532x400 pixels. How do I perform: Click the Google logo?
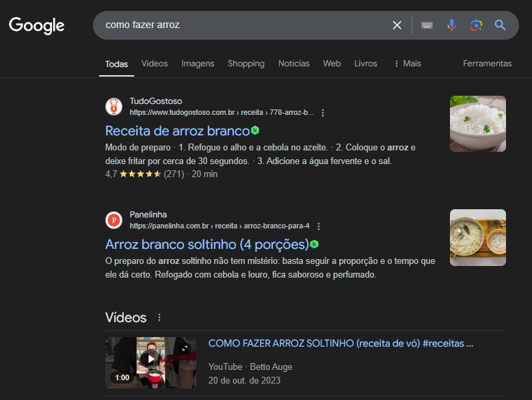point(37,25)
